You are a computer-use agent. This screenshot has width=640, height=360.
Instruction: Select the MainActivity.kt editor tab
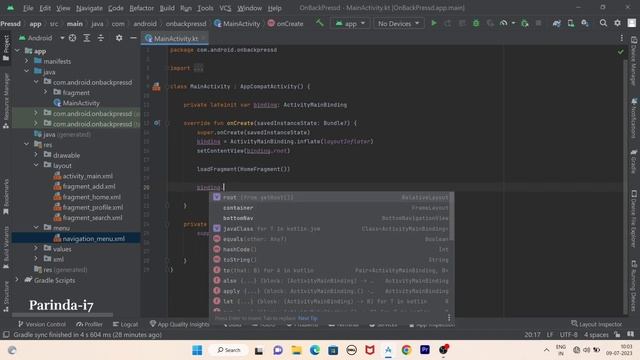pos(175,38)
